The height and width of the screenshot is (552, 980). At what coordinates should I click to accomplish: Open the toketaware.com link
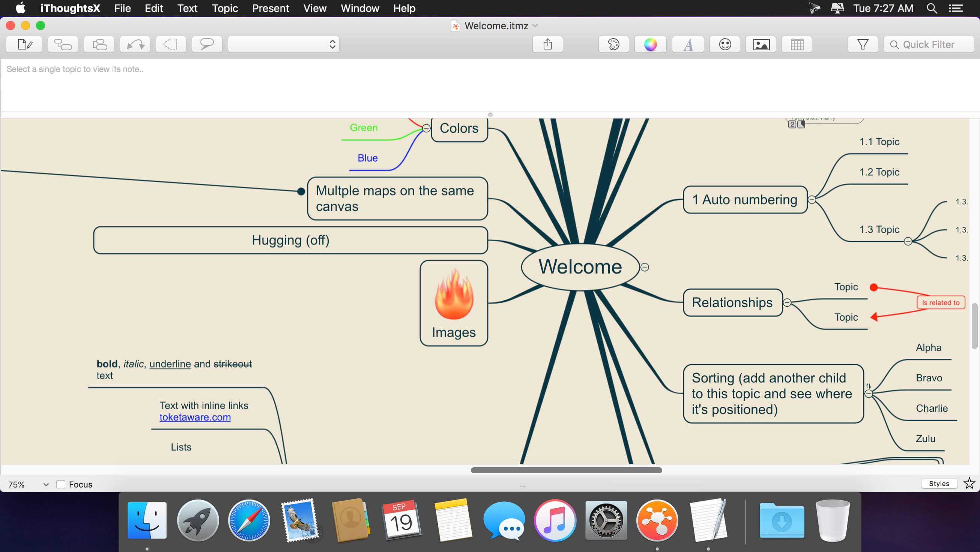(x=195, y=417)
